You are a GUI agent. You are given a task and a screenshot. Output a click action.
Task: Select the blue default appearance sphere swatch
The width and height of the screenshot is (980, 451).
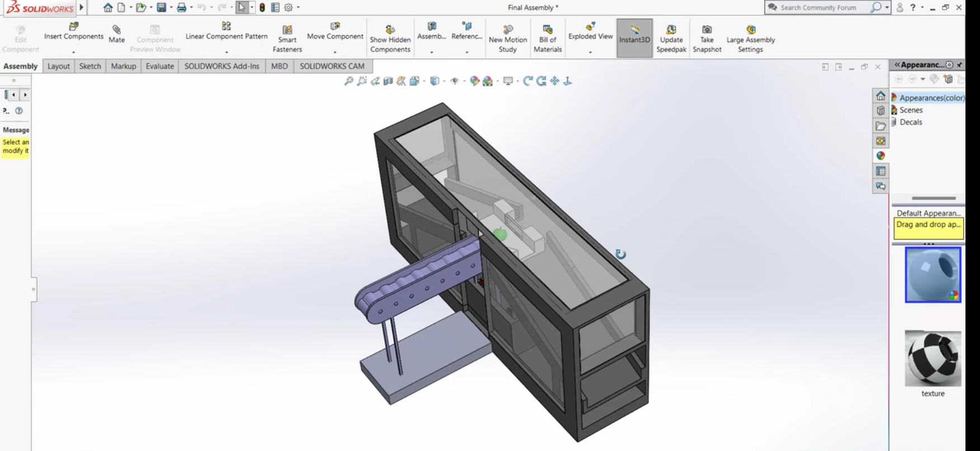(933, 275)
